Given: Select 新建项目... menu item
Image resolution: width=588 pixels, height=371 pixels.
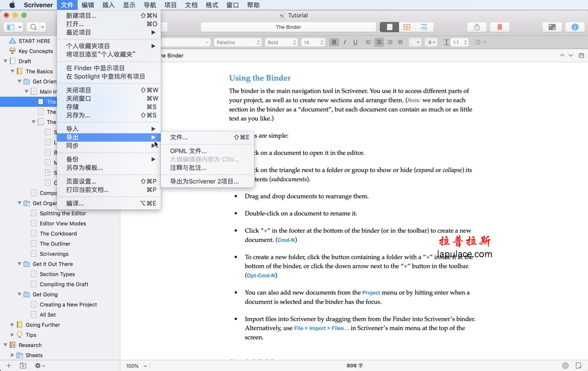Looking at the screenshot, I should (x=109, y=15).
